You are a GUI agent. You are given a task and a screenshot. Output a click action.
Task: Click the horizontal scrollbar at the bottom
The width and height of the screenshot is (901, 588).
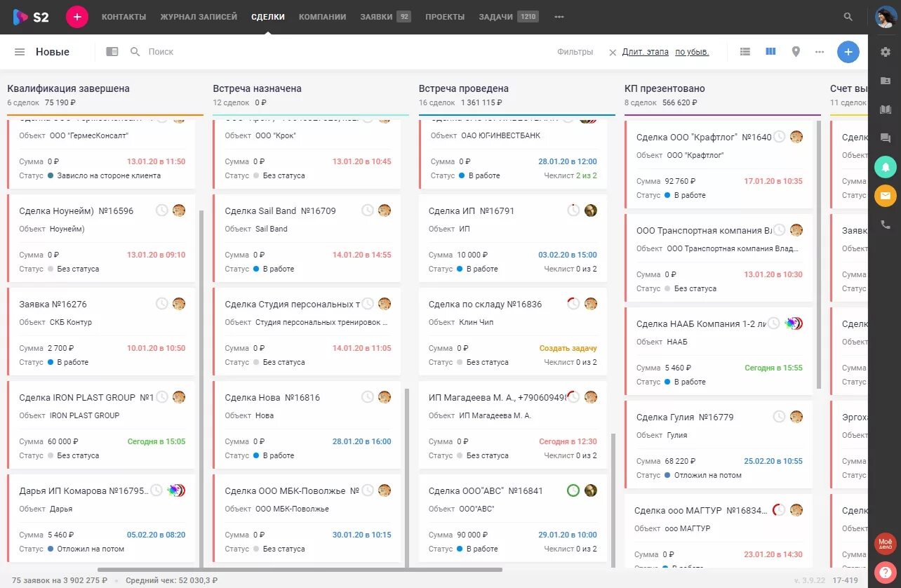300,570
